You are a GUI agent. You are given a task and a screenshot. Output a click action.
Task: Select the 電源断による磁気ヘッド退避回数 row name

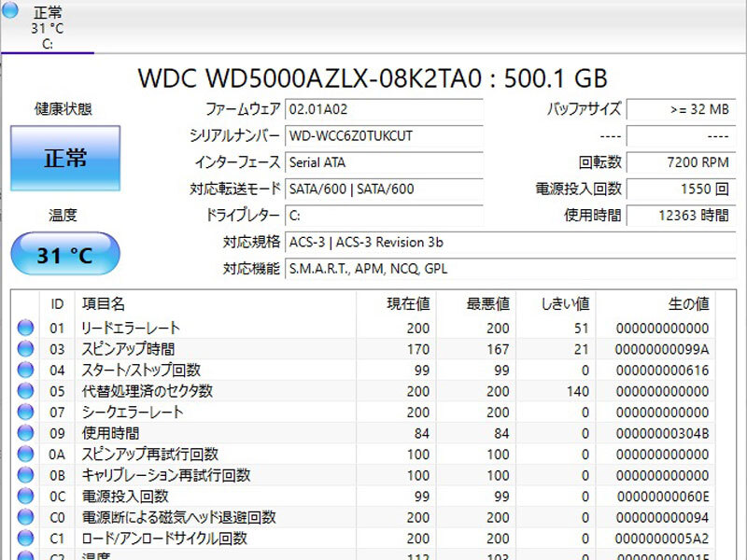point(178,517)
